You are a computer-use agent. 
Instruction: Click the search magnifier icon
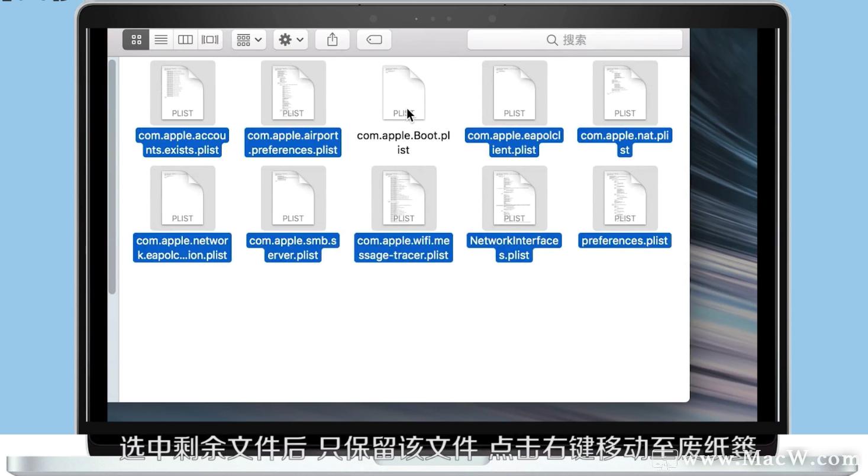pyautogui.click(x=551, y=40)
